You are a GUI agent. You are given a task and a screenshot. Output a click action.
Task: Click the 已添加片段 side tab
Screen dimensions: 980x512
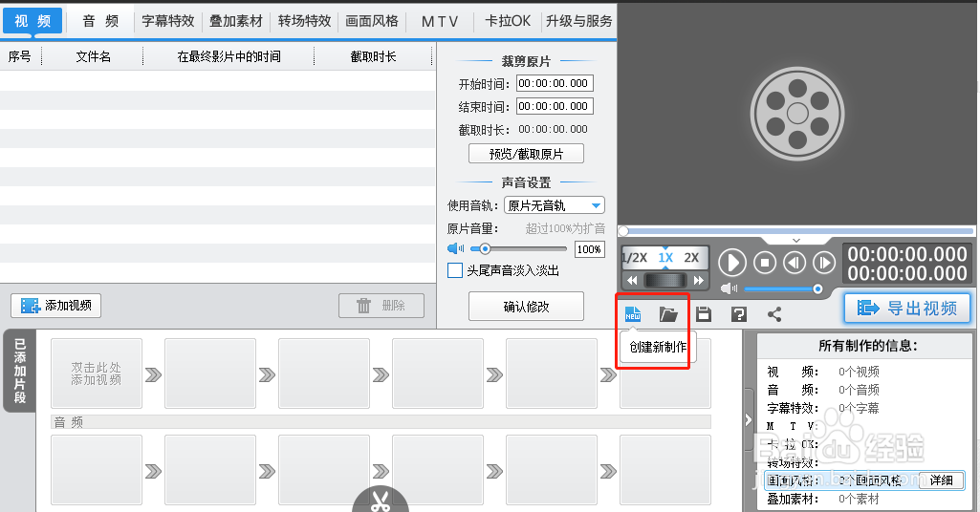click(19, 371)
